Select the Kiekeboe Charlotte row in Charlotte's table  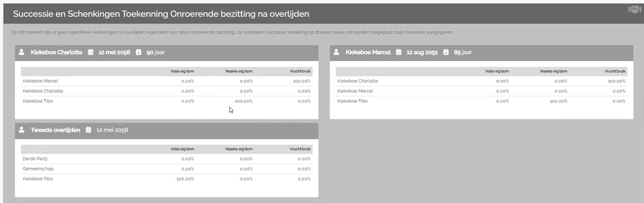(167, 91)
